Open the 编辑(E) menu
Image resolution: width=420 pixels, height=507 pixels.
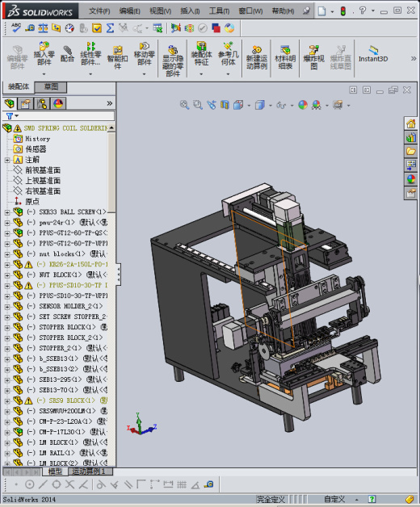(x=129, y=11)
